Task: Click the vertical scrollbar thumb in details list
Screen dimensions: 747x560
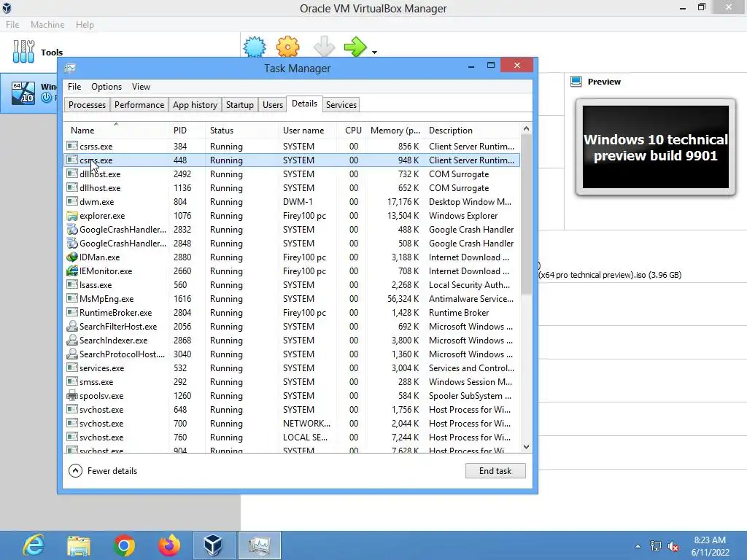Action: pyautogui.click(x=526, y=214)
